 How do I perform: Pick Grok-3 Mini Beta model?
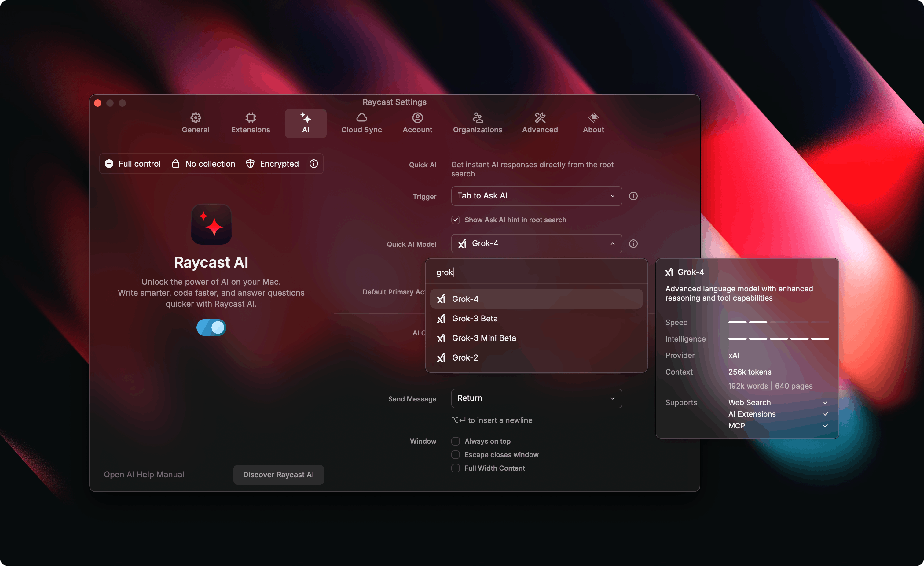tap(536, 338)
